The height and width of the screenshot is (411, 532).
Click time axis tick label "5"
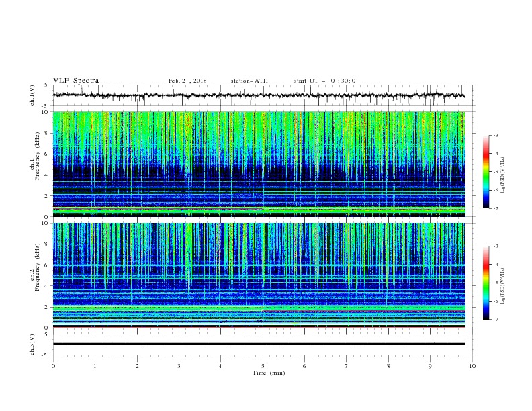(263, 366)
